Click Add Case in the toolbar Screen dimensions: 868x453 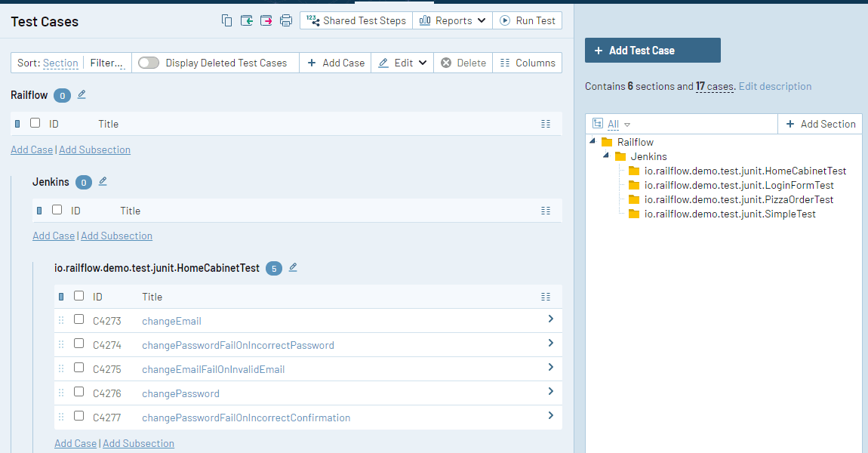click(335, 63)
